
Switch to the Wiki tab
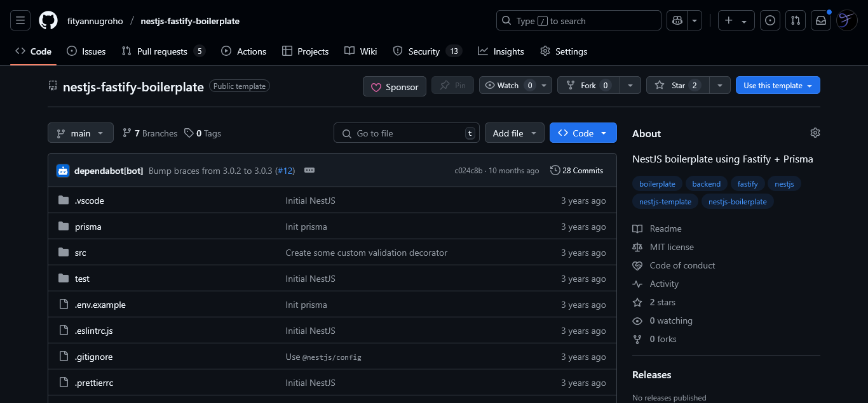[x=361, y=51]
